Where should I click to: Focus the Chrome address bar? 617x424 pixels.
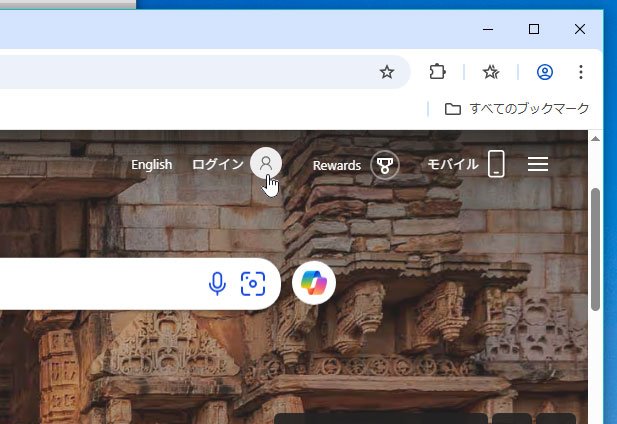[180, 72]
